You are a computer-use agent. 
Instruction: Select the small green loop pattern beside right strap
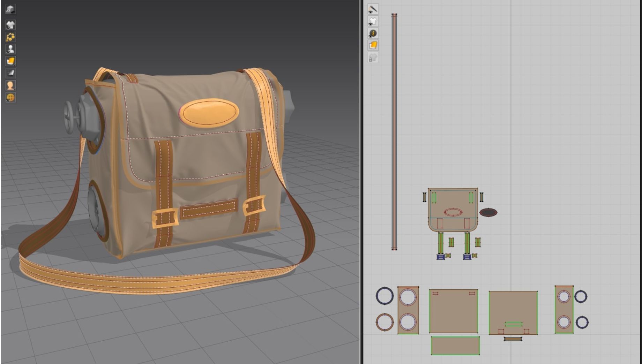(478, 242)
